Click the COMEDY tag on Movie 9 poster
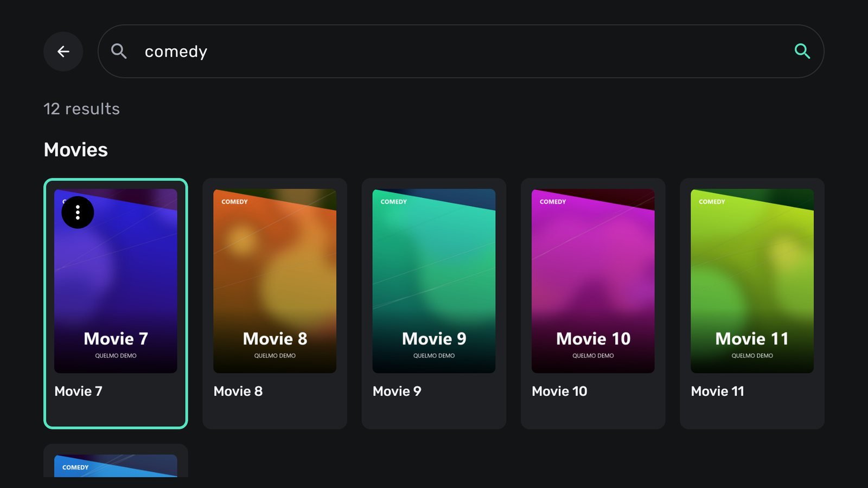 point(393,202)
